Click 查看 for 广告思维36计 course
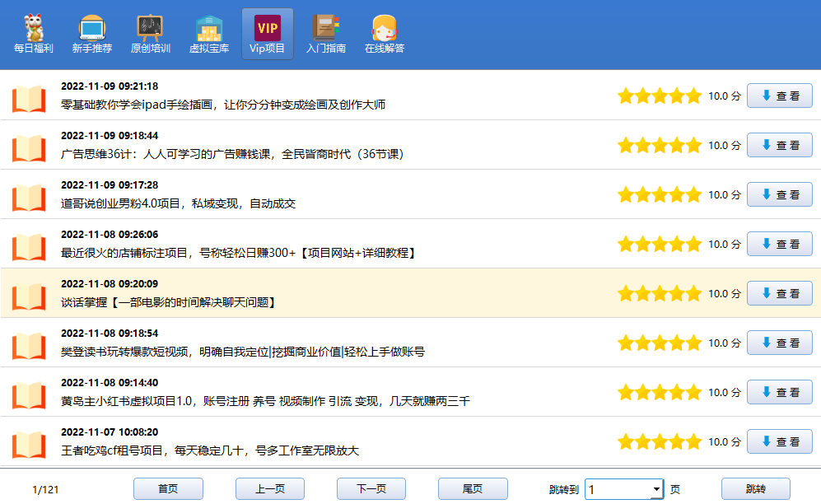821x504 pixels. pos(780,145)
